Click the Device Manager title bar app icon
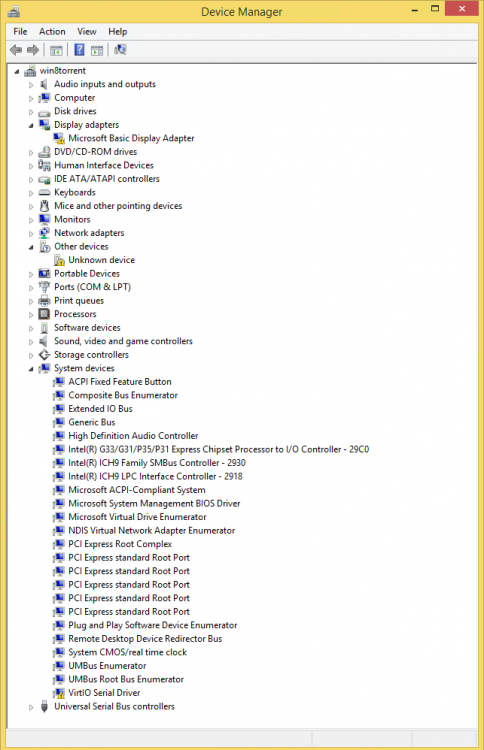The height and width of the screenshot is (750, 484). click(x=14, y=11)
